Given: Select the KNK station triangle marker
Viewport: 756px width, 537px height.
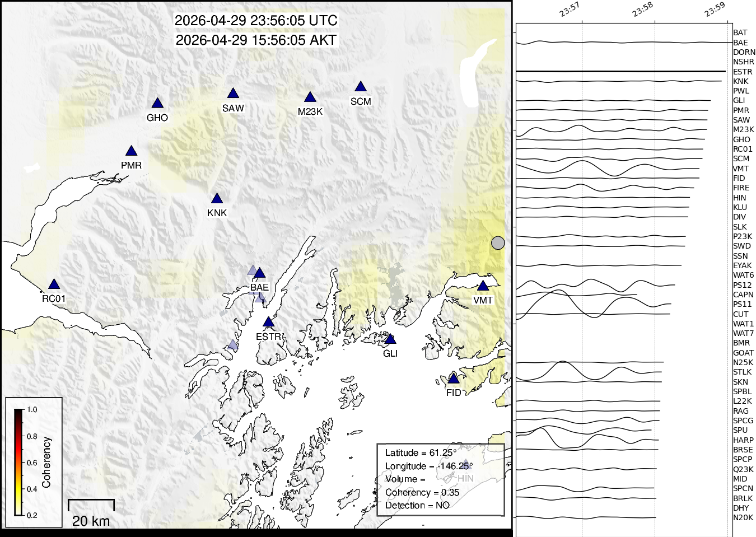Looking at the screenshot, I should coord(217,199).
